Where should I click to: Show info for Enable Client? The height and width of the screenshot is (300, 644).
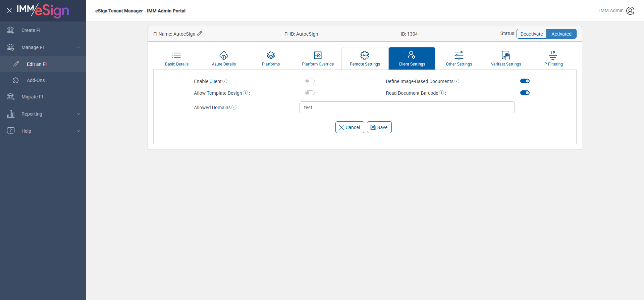tap(225, 81)
